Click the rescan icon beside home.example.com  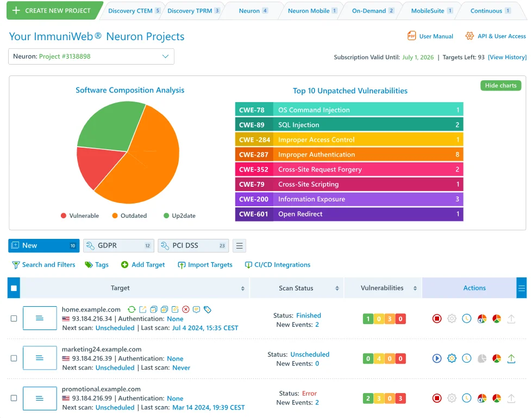click(x=132, y=309)
